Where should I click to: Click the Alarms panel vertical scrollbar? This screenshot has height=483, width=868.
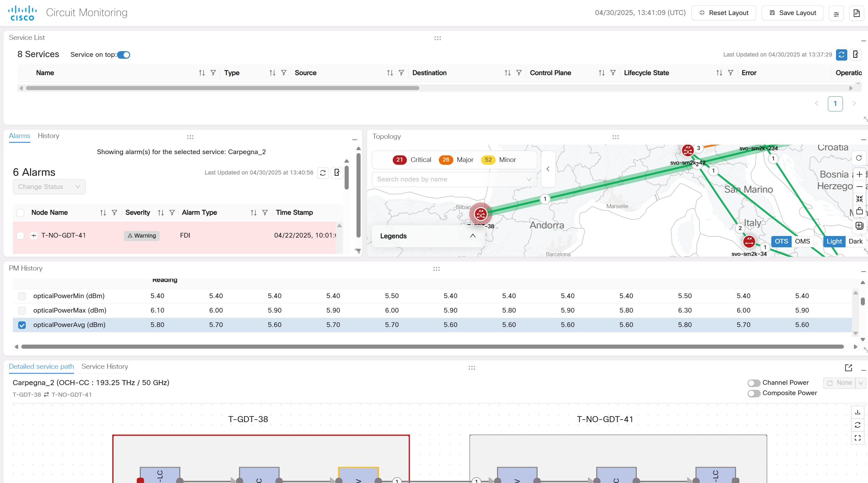[358, 195]
